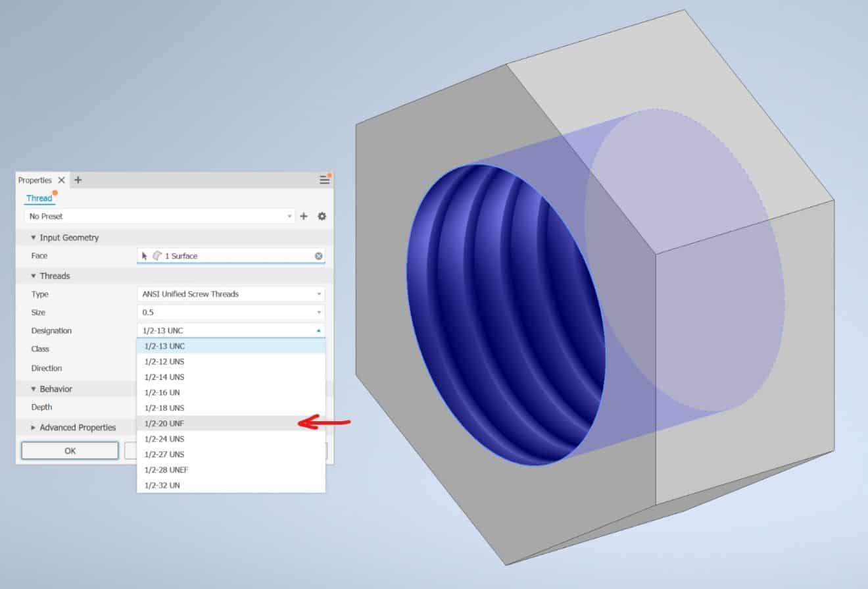Click the Designation label
The image size is (868, 589).
[x=51, y=331]
